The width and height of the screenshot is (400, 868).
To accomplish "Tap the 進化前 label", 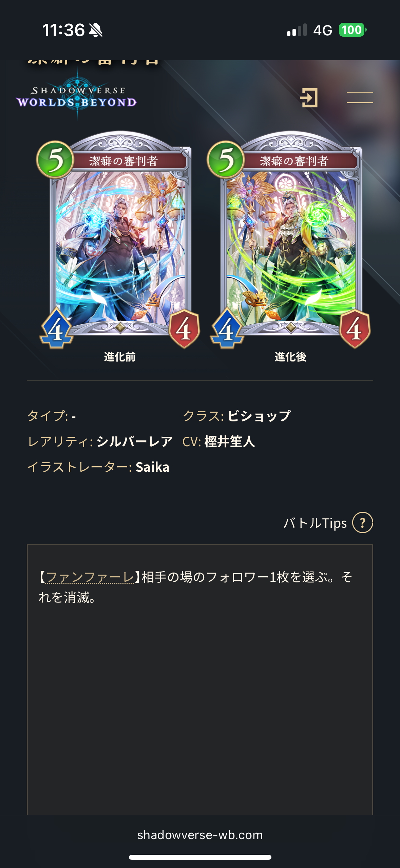I will 120,357.
